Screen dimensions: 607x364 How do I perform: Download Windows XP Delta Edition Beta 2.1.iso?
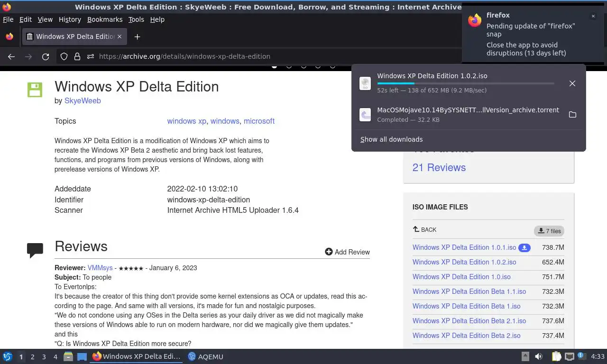tap(469, 321)
